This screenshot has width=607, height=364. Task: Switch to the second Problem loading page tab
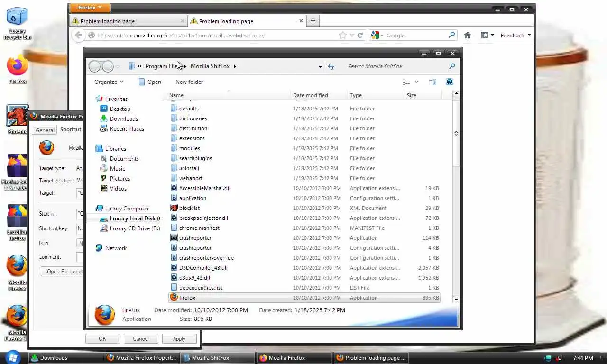(247, 21)
